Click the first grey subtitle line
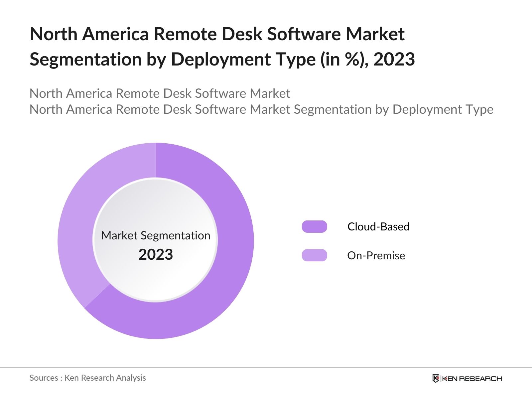The height and width of the screenshot is (399, 532). (x=160, y=93)
